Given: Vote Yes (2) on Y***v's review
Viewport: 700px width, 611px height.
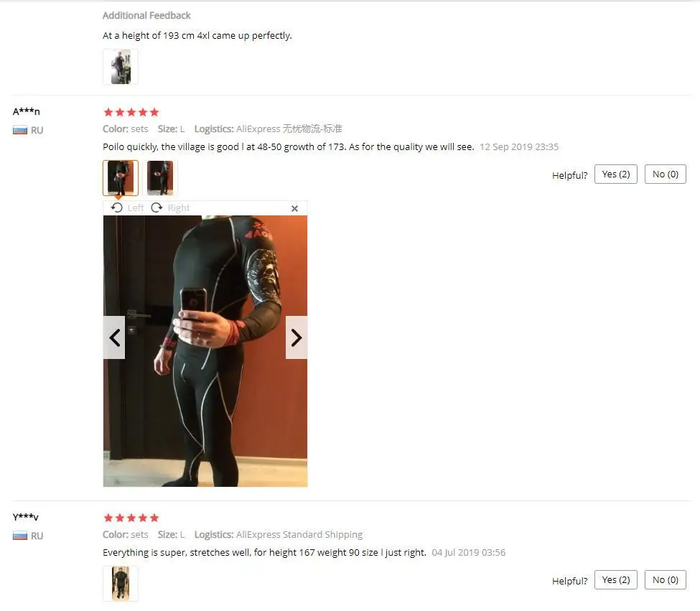Looking at the screenshot, I should click(x=616, y=579).
